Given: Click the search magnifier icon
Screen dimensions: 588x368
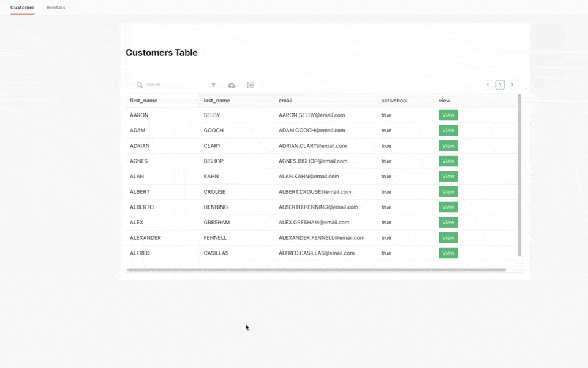Looking at the screenshot, I should [140, 85].
